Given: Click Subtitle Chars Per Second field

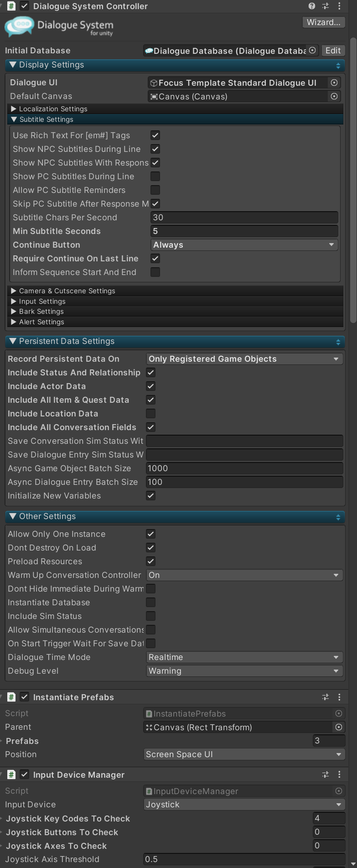Looking at the screenshot, I should click(x=244, y=218).
